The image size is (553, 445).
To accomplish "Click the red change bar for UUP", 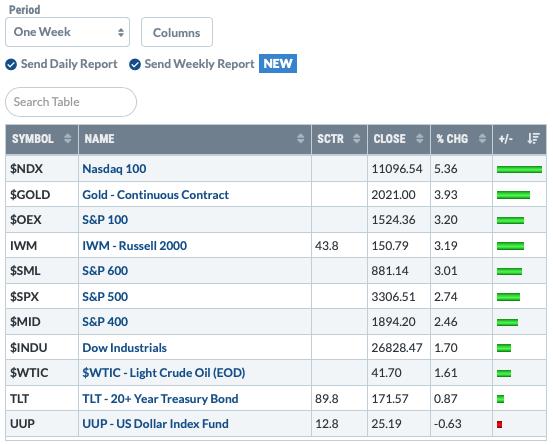I will 499,424.
